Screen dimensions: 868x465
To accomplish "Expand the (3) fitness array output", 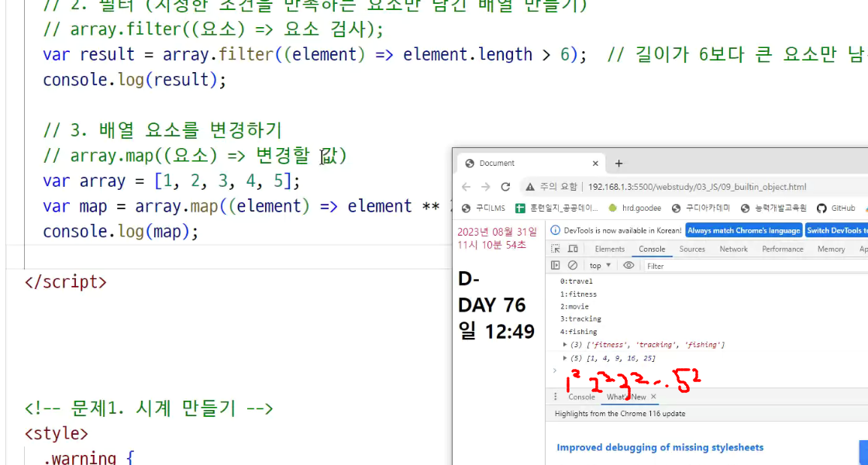I will click(x=565, y=345).
